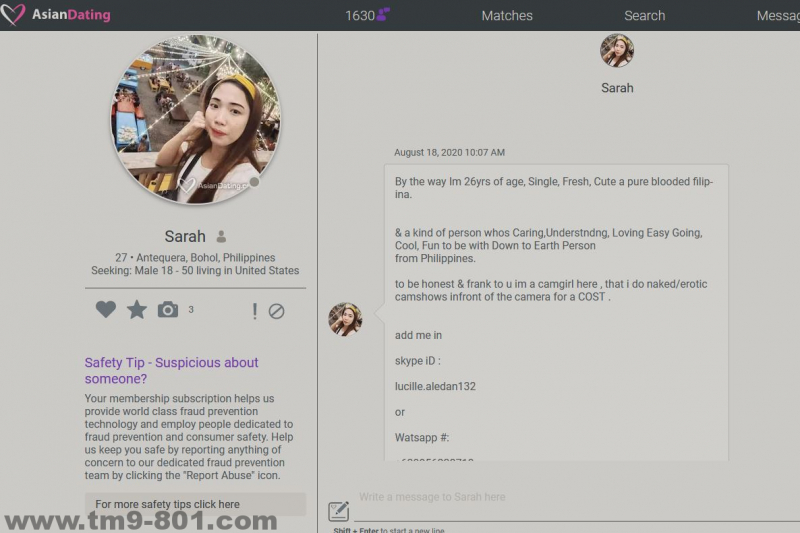Send interest with the heart icon

pyautogui.click(x=106, y=310)
